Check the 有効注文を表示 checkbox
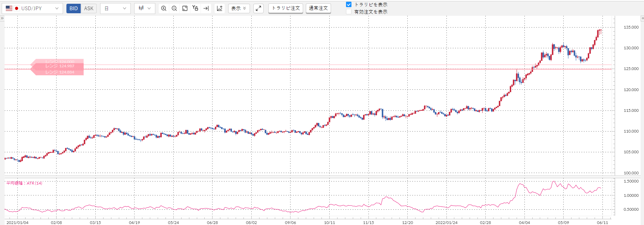Viewport: 644px width, 225px height. pos(349,12)
